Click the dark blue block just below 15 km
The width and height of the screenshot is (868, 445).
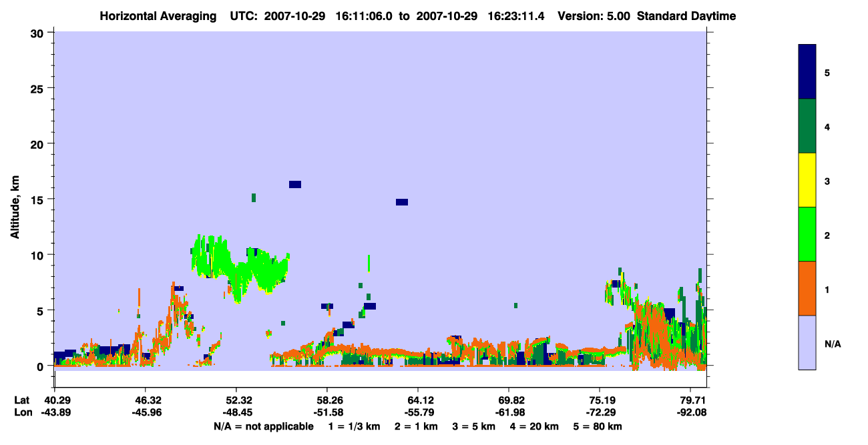[402, 202]
